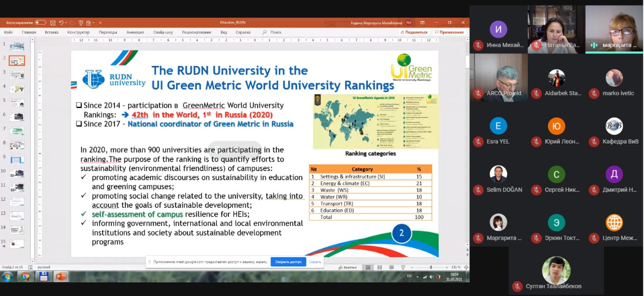The width and height of the screenshot is (644, 296).
Task: Click the marko ivetic participant avatar
Action: click(614, 78)
